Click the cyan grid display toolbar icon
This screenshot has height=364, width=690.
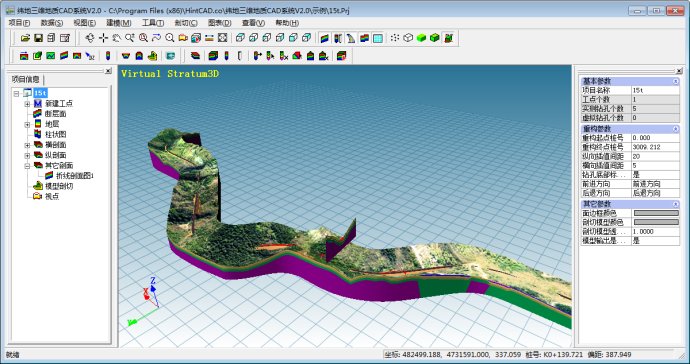tap(378, 38)
